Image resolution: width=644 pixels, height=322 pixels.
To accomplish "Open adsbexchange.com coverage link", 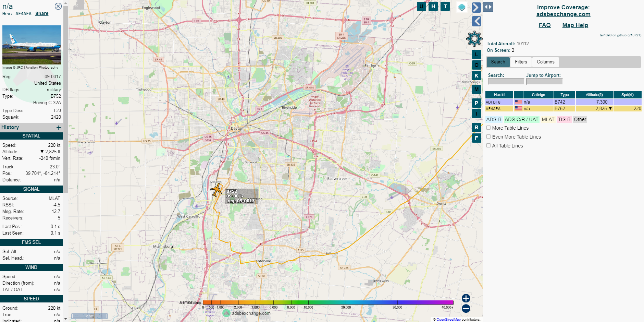I will point(563,14).
